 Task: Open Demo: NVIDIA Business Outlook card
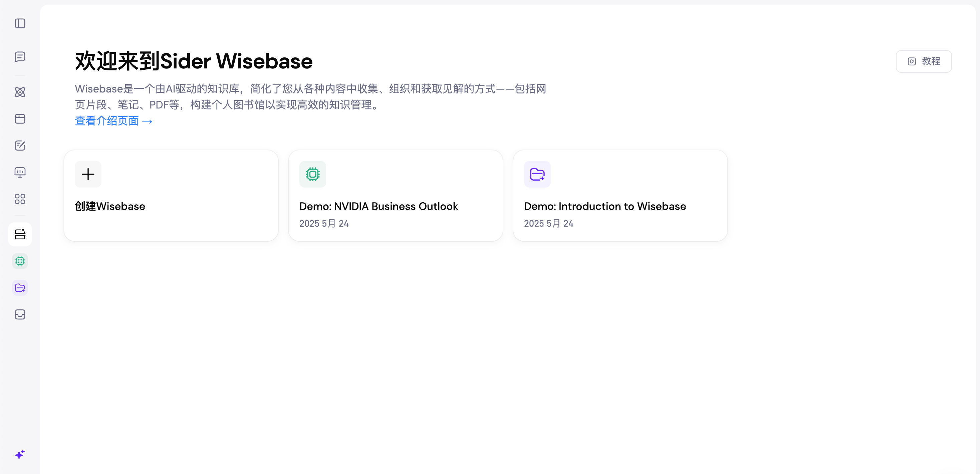[x=378, y=206]
